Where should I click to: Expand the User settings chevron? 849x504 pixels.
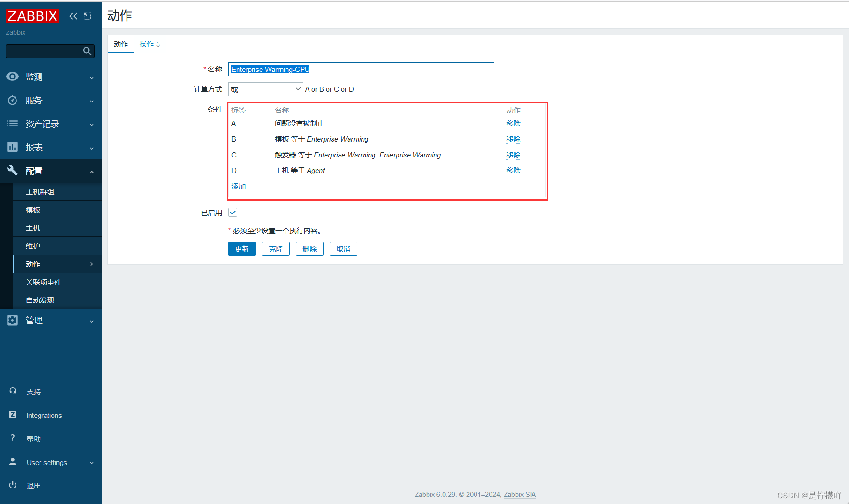(92, 463)
